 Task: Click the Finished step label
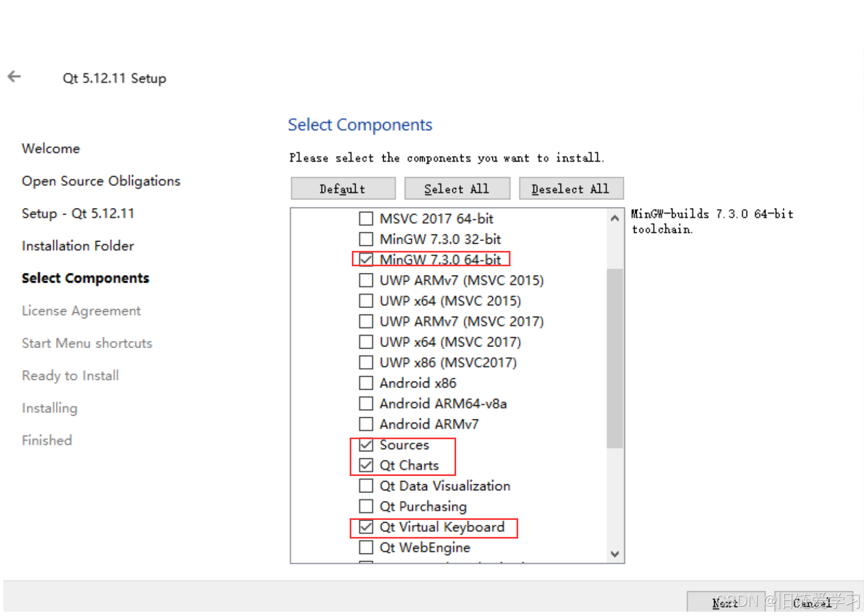(47, 440)
